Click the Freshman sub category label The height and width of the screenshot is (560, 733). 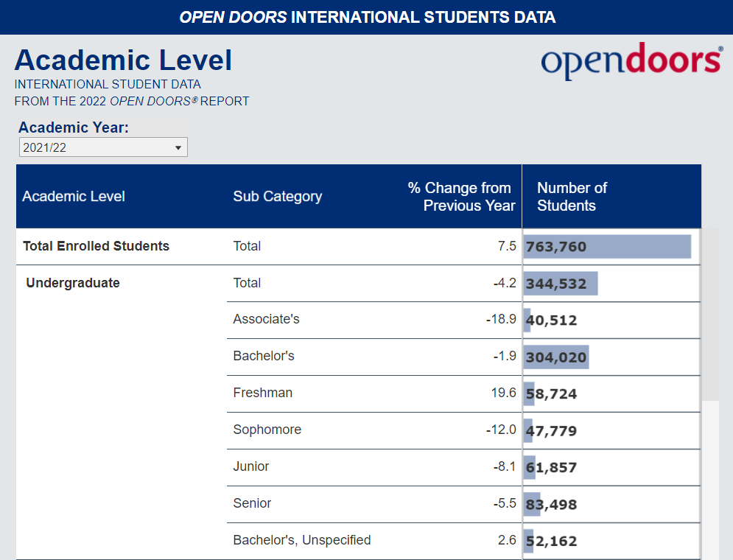(263, 393)
